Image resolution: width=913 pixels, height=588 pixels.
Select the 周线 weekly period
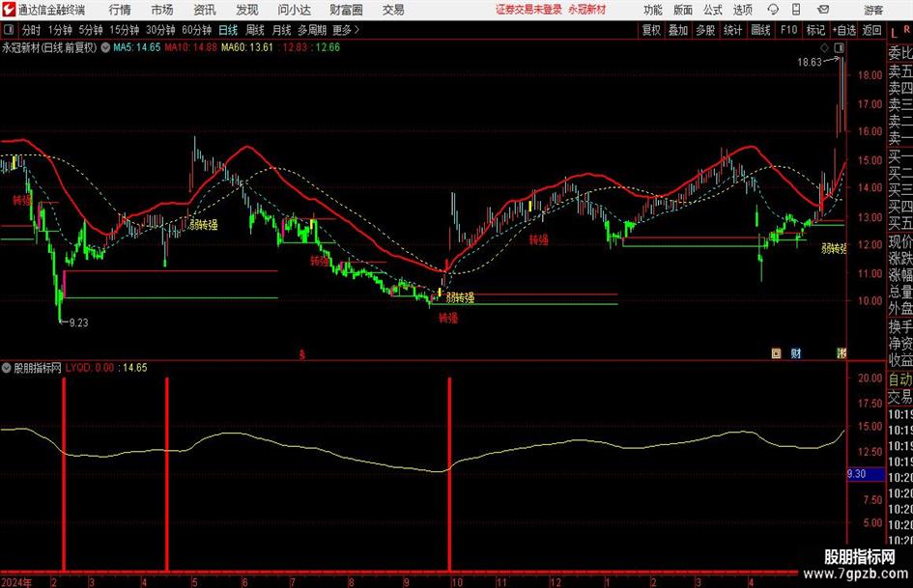tap(255, 30)
